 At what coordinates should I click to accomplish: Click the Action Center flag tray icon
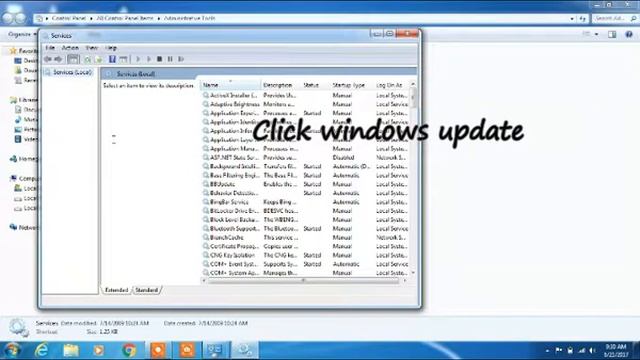pos(558,351)
